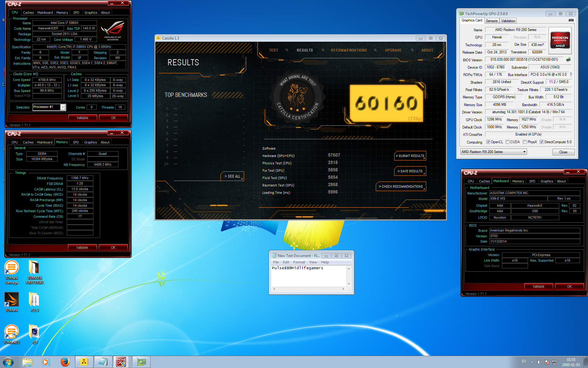This screenshot has height=368, width=588.
Task: Click the Radeon Graphics logo in GPU-Z
Action: coord(560,40)
